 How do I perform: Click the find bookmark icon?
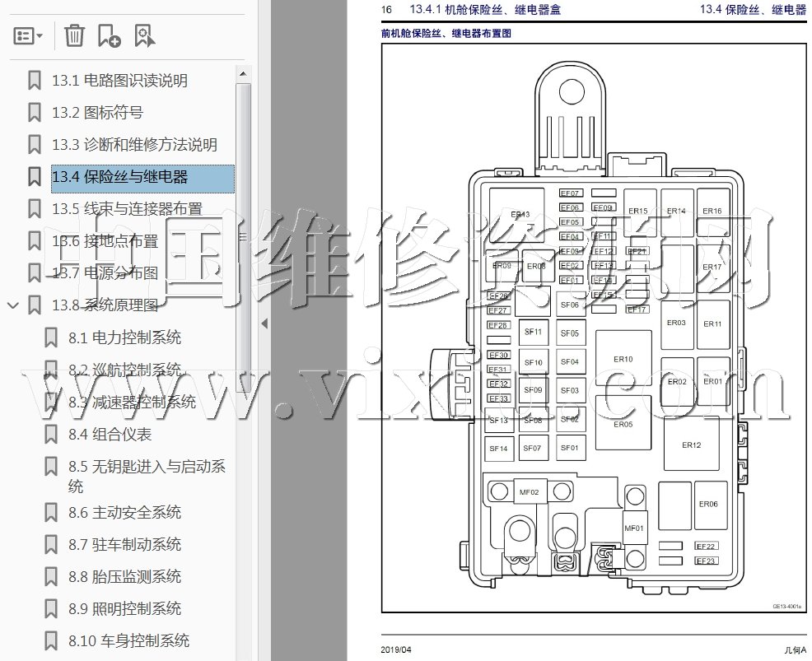(x=144, y=35)
